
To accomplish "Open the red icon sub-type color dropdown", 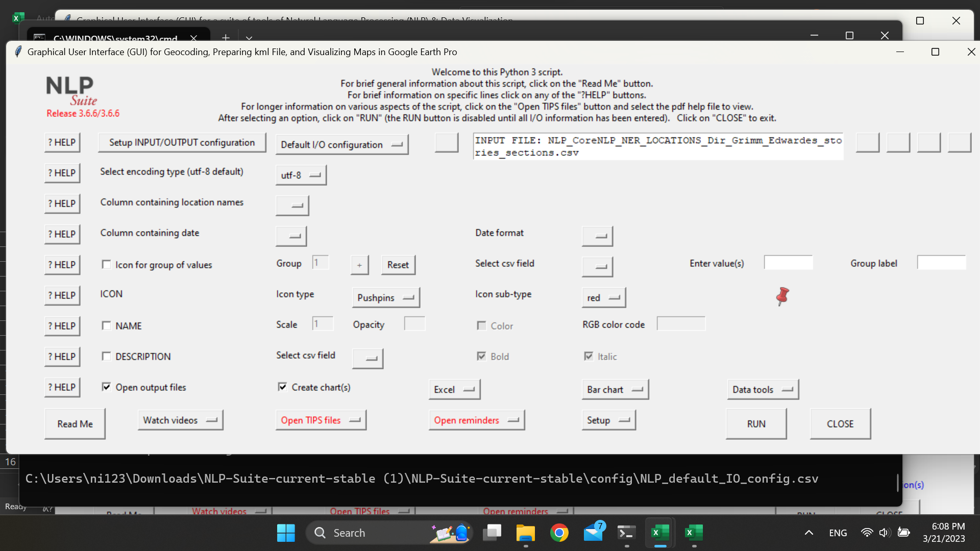I will 603,297.
